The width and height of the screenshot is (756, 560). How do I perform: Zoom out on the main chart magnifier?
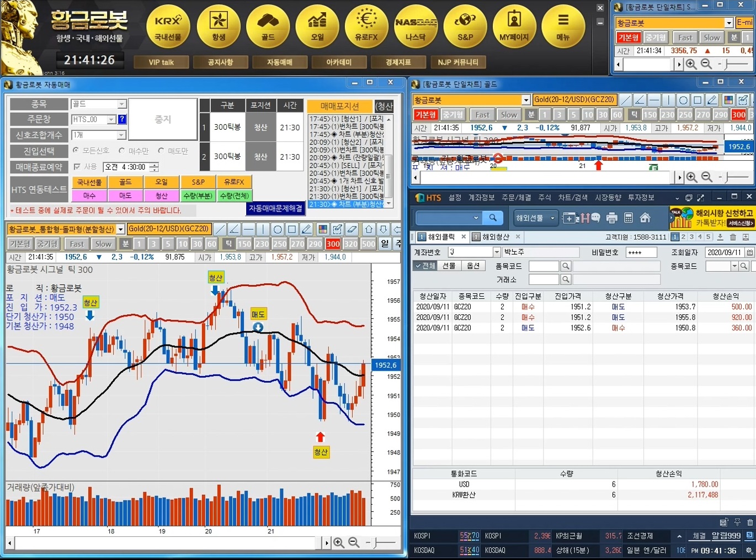point(354,543)
